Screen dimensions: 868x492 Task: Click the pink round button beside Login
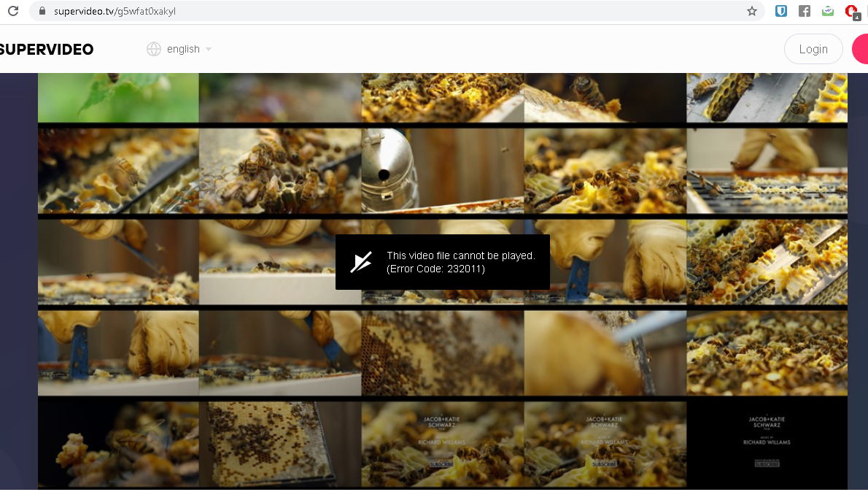point(861,49)
